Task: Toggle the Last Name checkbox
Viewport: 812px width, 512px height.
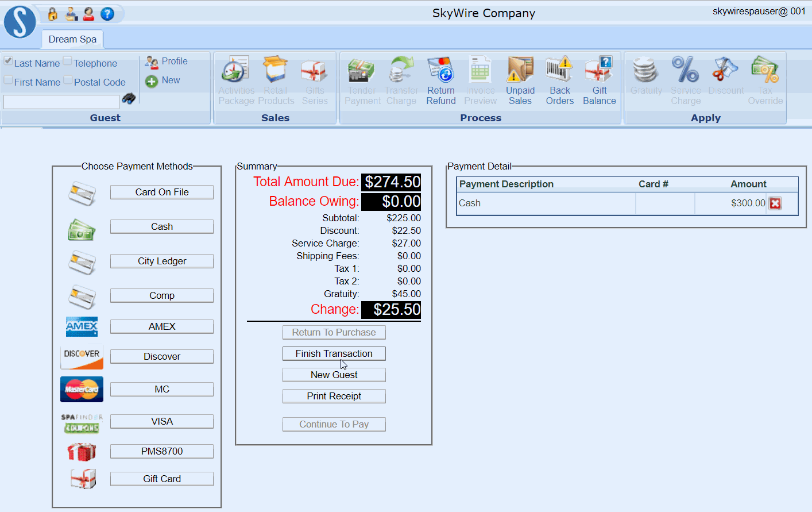Action: [9, 61]
